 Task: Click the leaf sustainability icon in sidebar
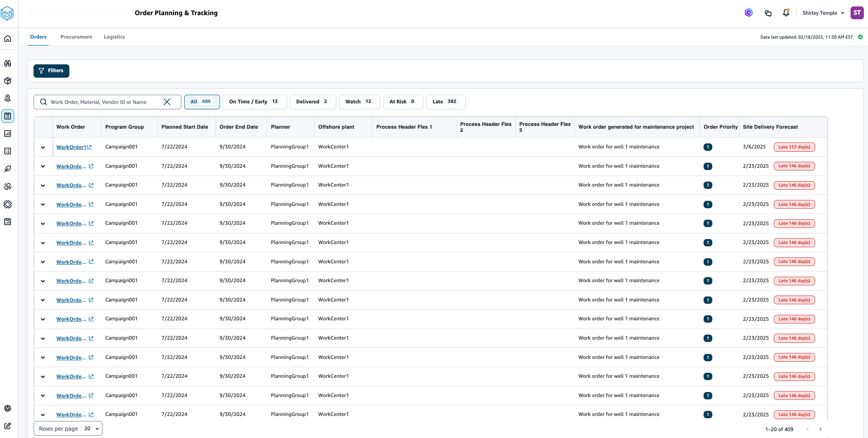(x=8, y=169)
